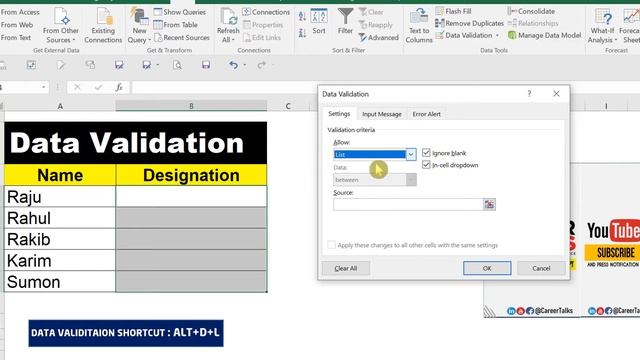The image size is (640, 360).
Task: Click the Designation header cell
Action: click(x=191, y=175)
